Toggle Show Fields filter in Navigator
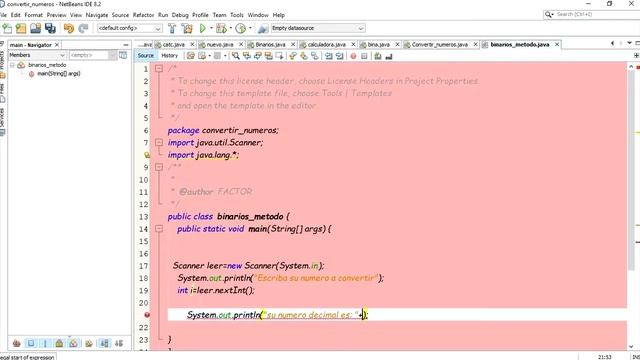The width and height of the screenshot is (640, 360). (31, 343)
